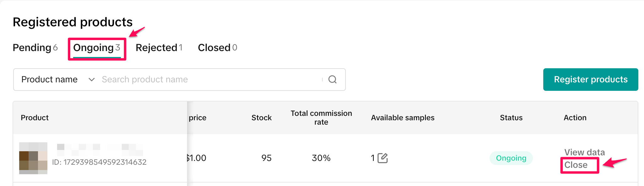Image resolution: width=644 pixels, height=186 pixels.
Task: Click the Product column header
Action: pyautogui.click(x=35, y=118)
